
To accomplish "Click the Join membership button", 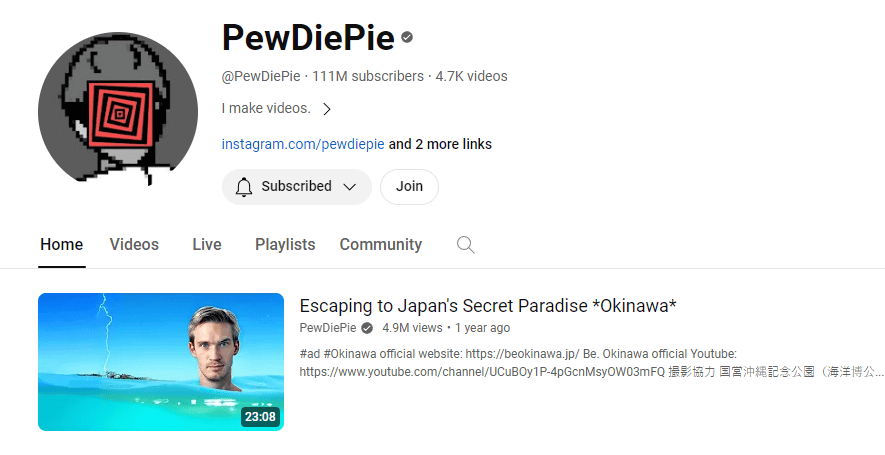I will pos(409,187).
